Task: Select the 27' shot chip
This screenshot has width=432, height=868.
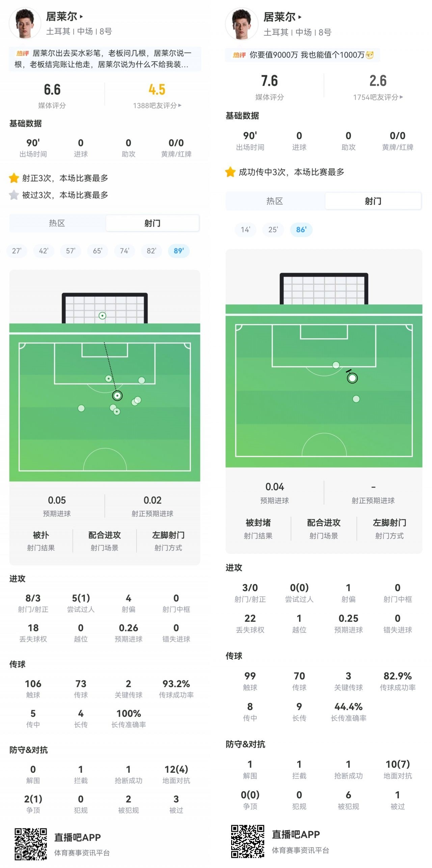Action: [17, 251]
